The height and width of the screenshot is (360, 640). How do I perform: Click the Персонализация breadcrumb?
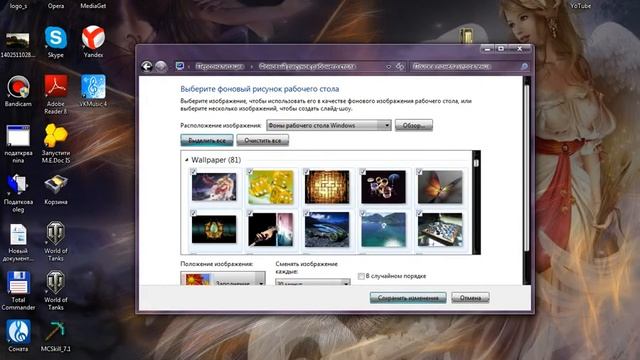(220, 66)
